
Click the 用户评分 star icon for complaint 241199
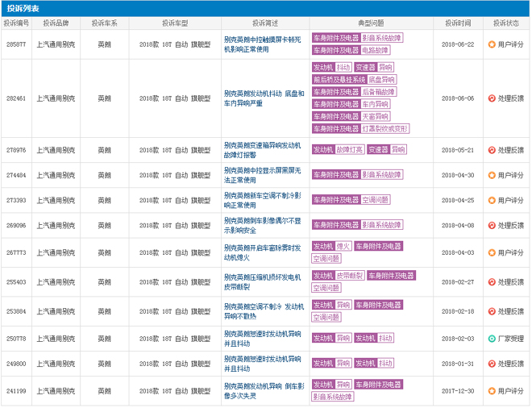pyautogui.click(x=492, y=391)
